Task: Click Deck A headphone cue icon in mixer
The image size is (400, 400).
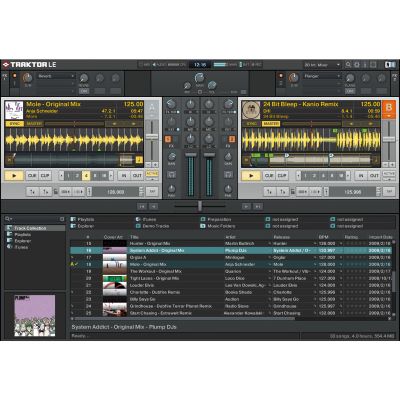Action: [171, 174]
